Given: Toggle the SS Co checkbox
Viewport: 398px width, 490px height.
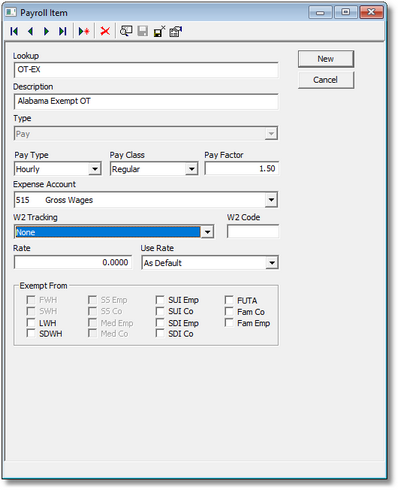Looking at the screenshot, I should tap(92, 311).
